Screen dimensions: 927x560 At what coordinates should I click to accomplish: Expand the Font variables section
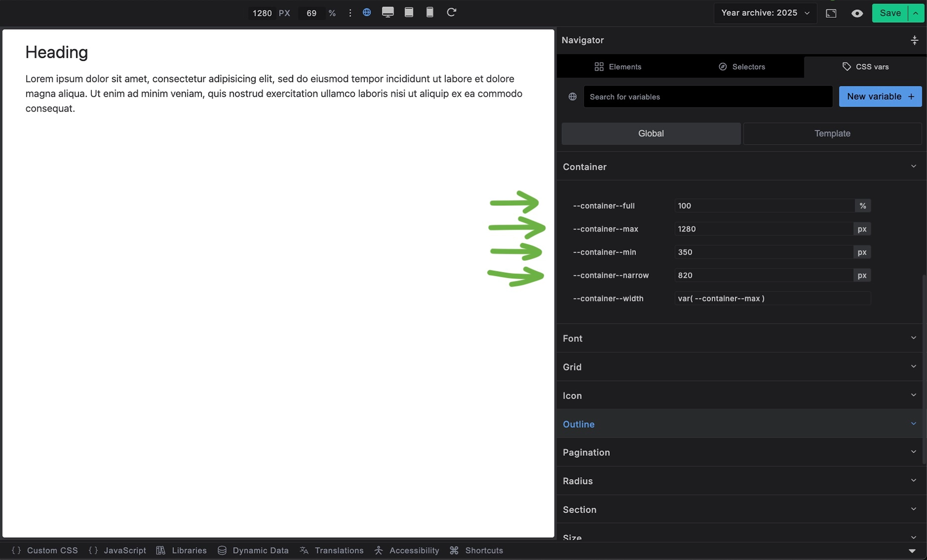pyautogui.click(x=913, y=338)
